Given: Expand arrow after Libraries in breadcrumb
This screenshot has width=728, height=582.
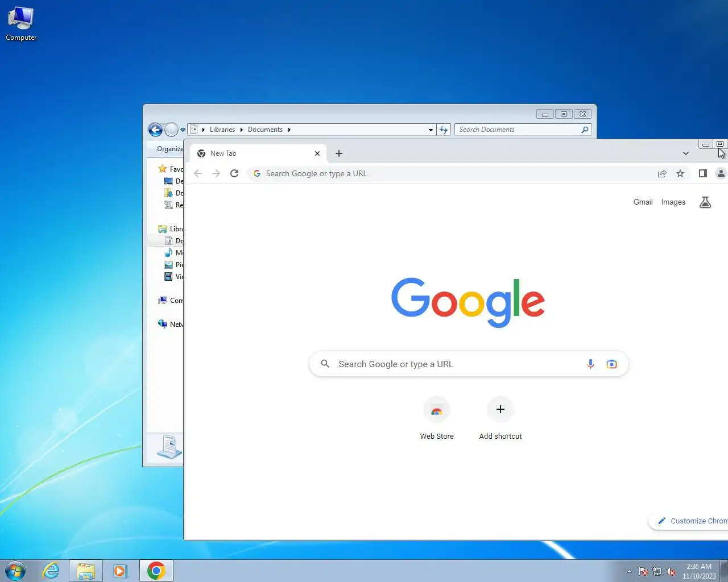Looking at the screenshot, I should [241, 130].
